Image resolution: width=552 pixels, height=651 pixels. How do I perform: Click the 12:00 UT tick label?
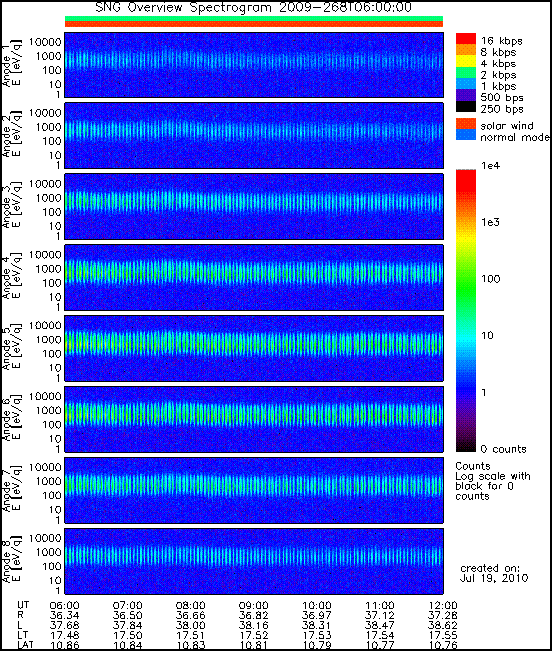(x=443, y=605)
